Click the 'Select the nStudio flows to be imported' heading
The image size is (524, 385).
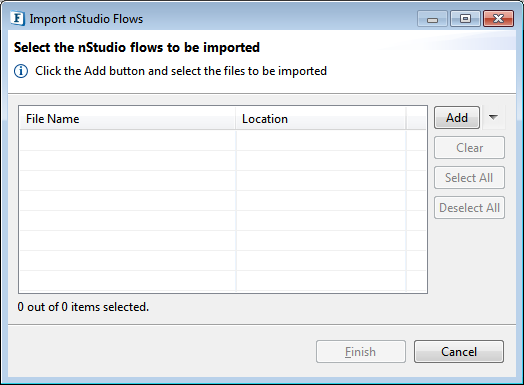pyautogui.click(x=137, y=47)
